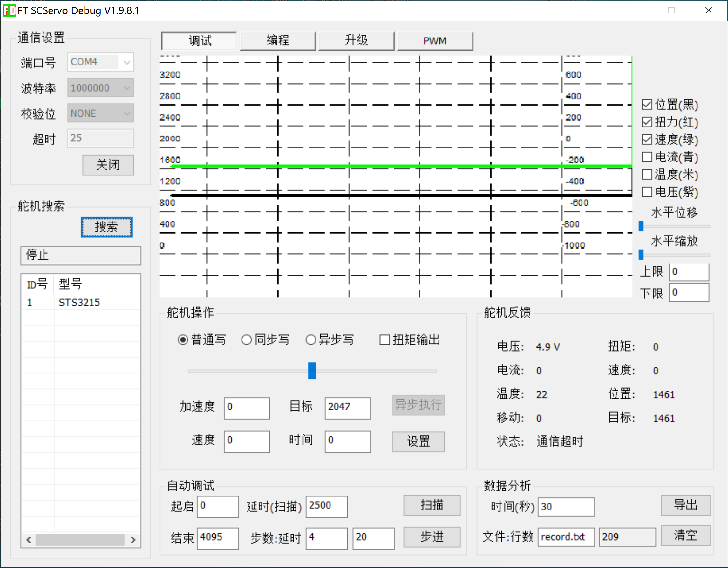This screenshot has width=728, height=568.
Task: Click the feedback 位置 value 1461
Action: click(x=664, y=395)
